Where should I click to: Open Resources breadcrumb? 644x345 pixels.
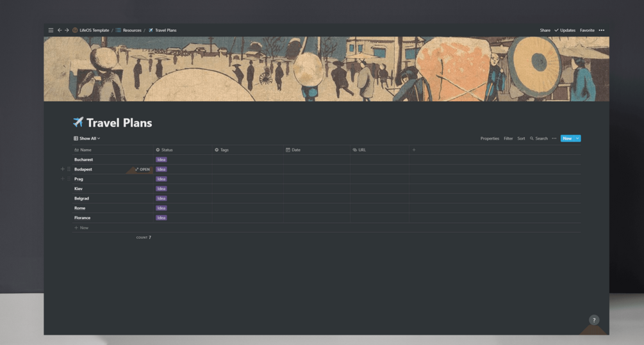point(129,30)
